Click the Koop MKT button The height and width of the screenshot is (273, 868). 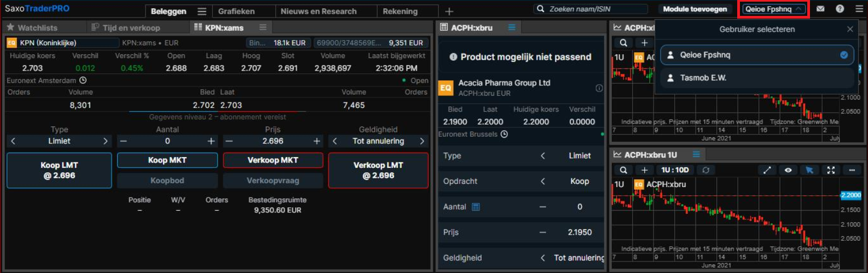pos(167,160)
